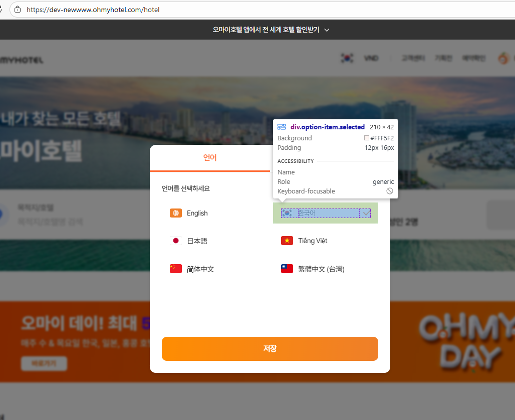This screenshot has height=420, width=515.
Task: Open the VND currency selector in header
Action: (x=371, y=58)
